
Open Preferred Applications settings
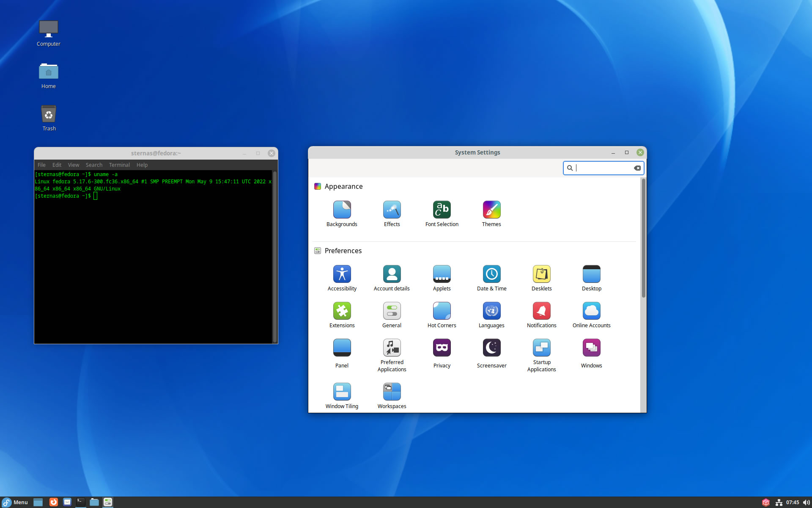pyautogui.click(x=392, y=355)
